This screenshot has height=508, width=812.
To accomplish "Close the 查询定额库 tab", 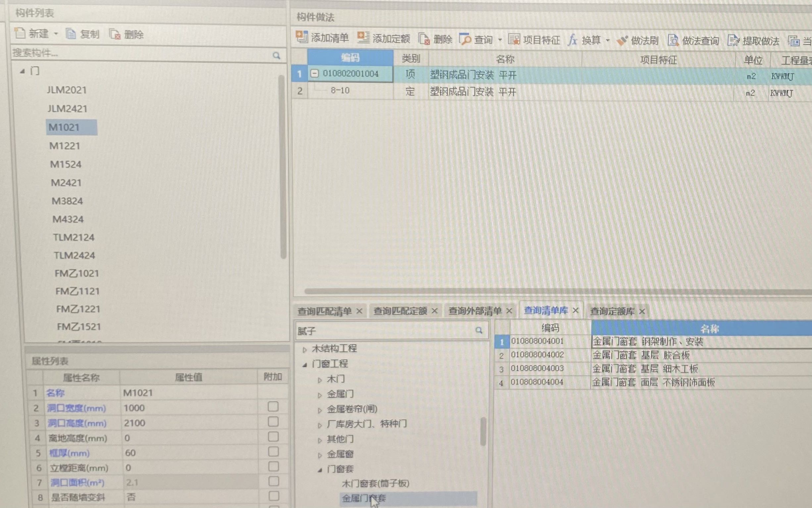I will (642, 311).
